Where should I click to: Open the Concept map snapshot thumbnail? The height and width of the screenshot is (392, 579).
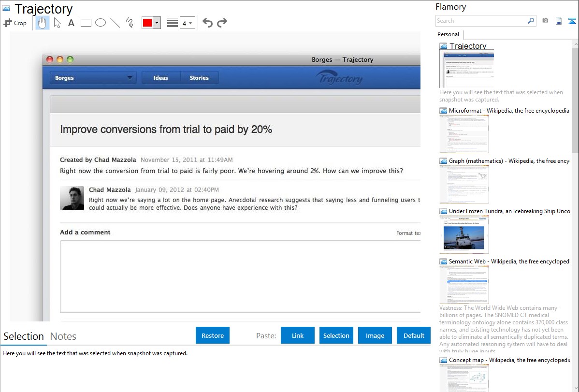[x=464, y=378]
